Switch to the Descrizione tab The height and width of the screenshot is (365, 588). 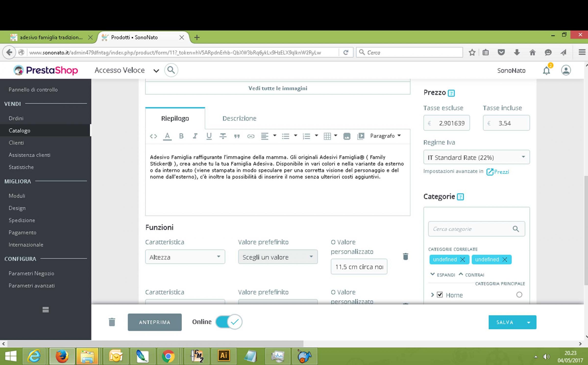pos(239,118)
